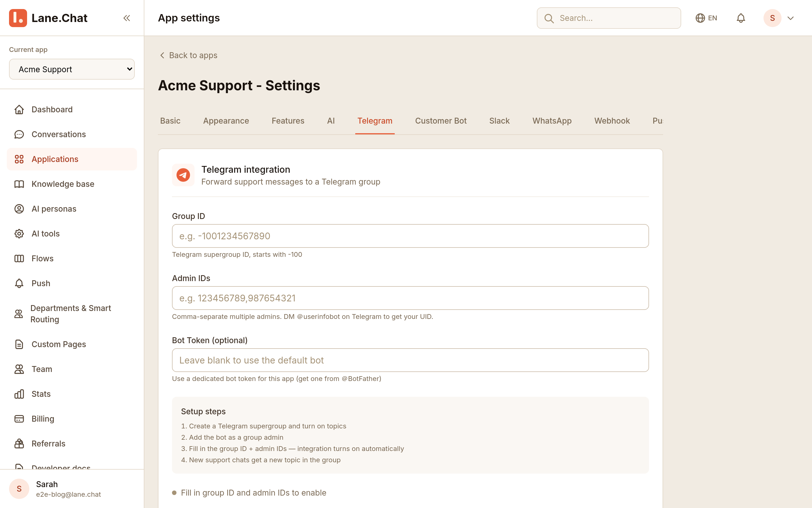This screenshot has width=812, height=508.
Task: Click the Referrals gift icon
Action: click(19, 444)
